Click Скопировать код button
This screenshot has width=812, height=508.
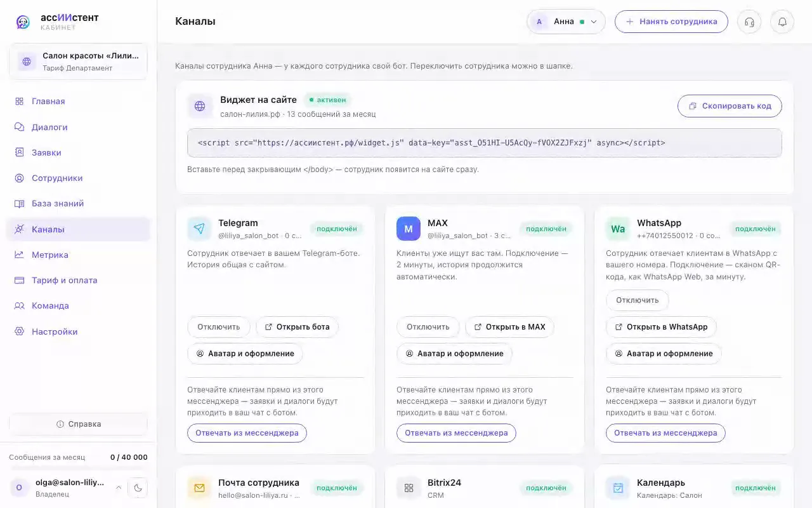(x=730, y=106)
